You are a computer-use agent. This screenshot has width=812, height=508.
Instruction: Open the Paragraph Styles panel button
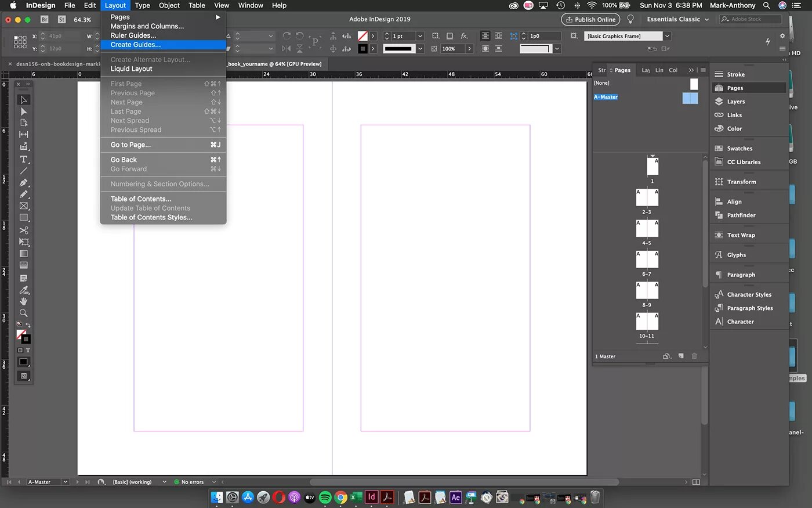pyautogui.click(x=749, y=308)
